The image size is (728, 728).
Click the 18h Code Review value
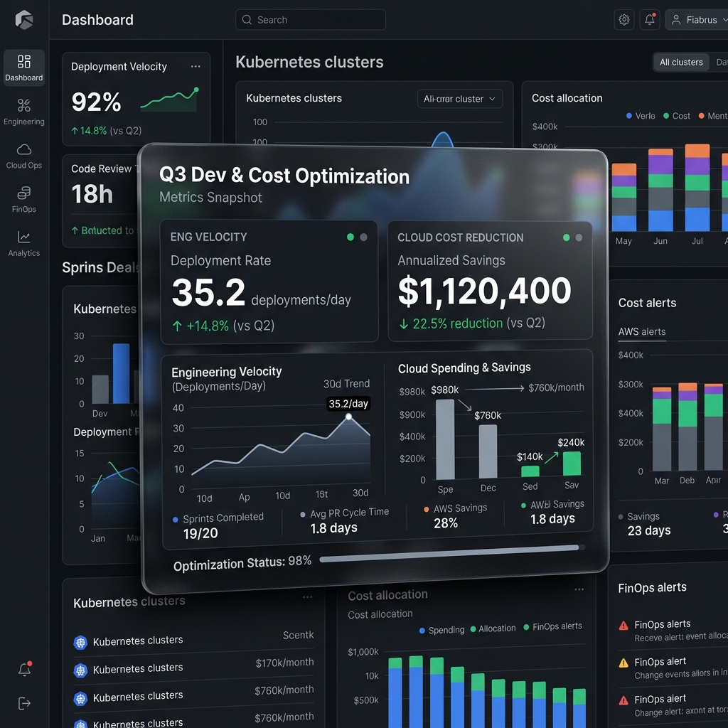(92, 193)
